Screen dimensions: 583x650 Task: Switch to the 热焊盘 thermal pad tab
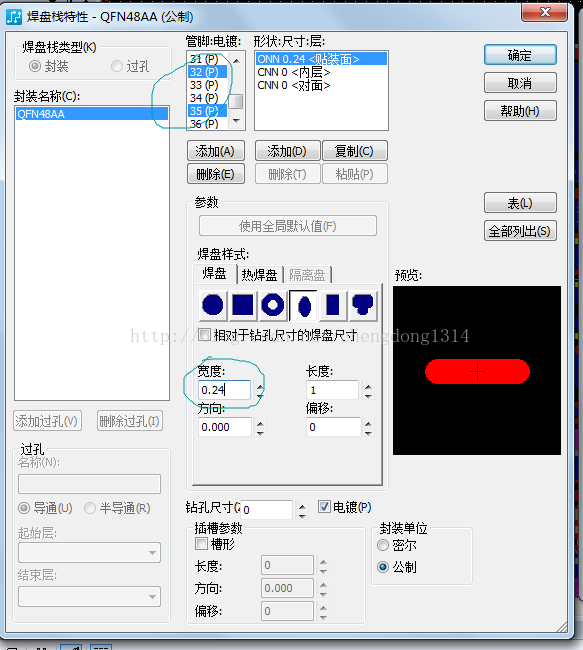260,275
